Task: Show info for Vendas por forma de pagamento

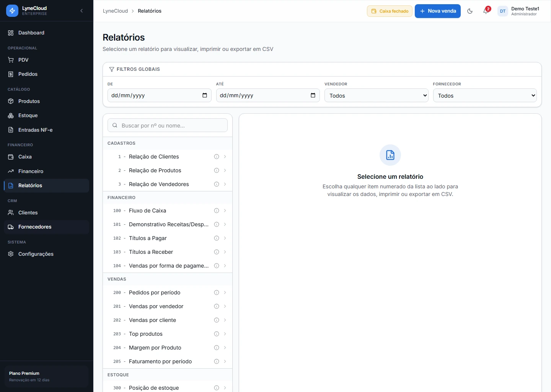Action: [217, 266]
